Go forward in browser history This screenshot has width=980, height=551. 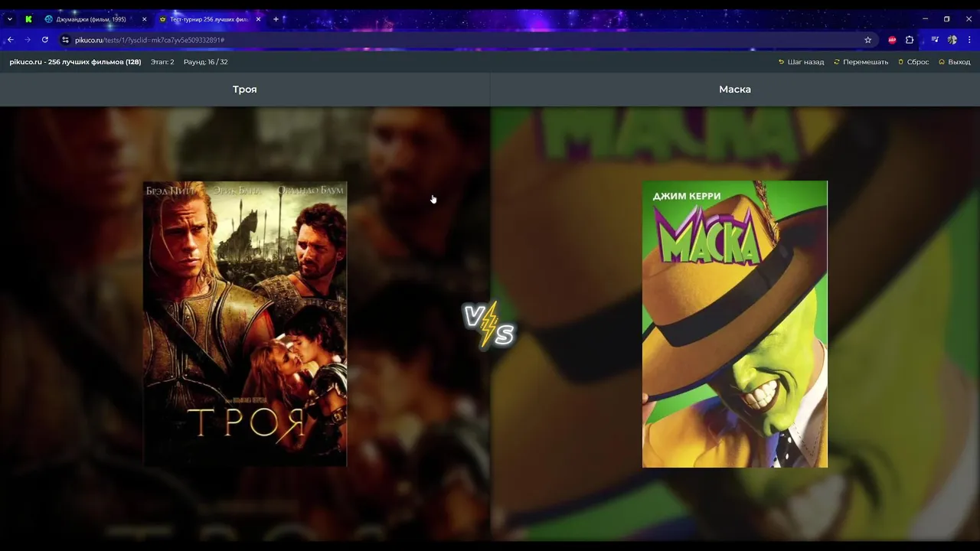pyautogui.click(x=28, y=40)
